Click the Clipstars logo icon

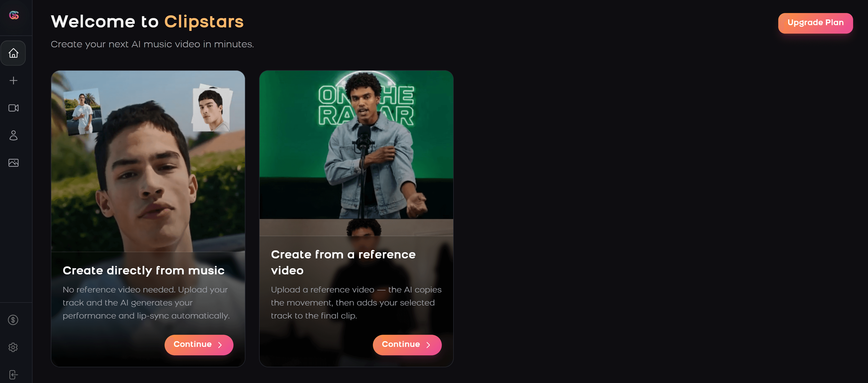click(14, 15)
